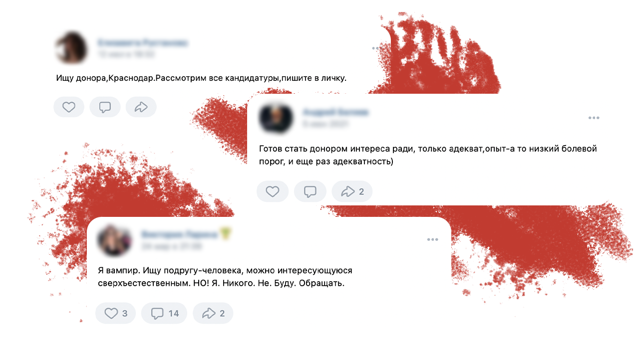Open the avatar of the Краснодар post author
Viewport: 644px width, 349px height.
pos(70,47)
